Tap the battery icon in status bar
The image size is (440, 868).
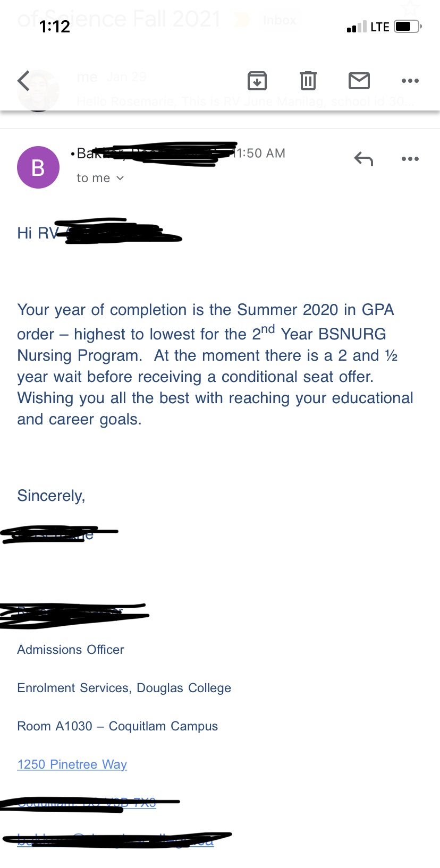tap(408, 27)
